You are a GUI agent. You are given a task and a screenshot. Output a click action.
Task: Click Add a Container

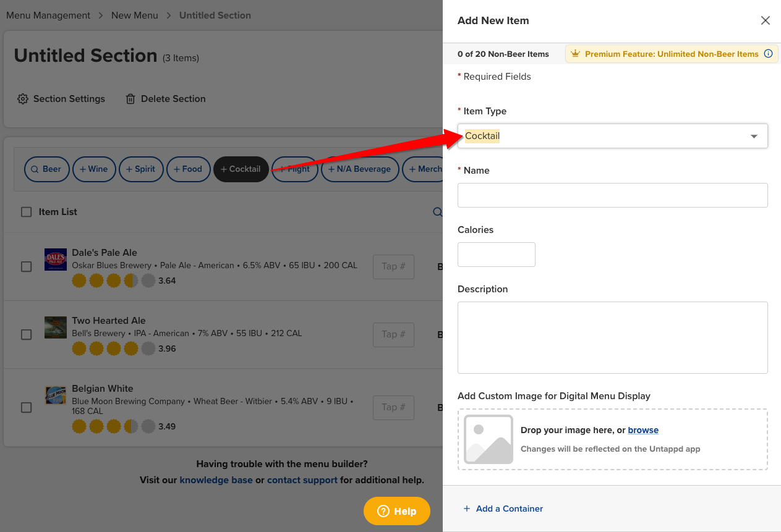pos(503,509)
